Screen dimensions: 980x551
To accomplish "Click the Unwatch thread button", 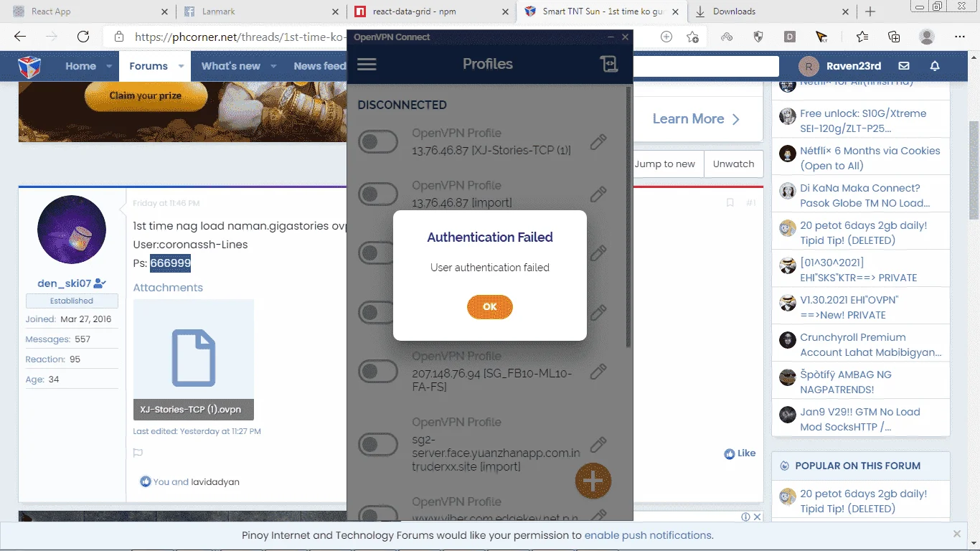I will point(733,164).
